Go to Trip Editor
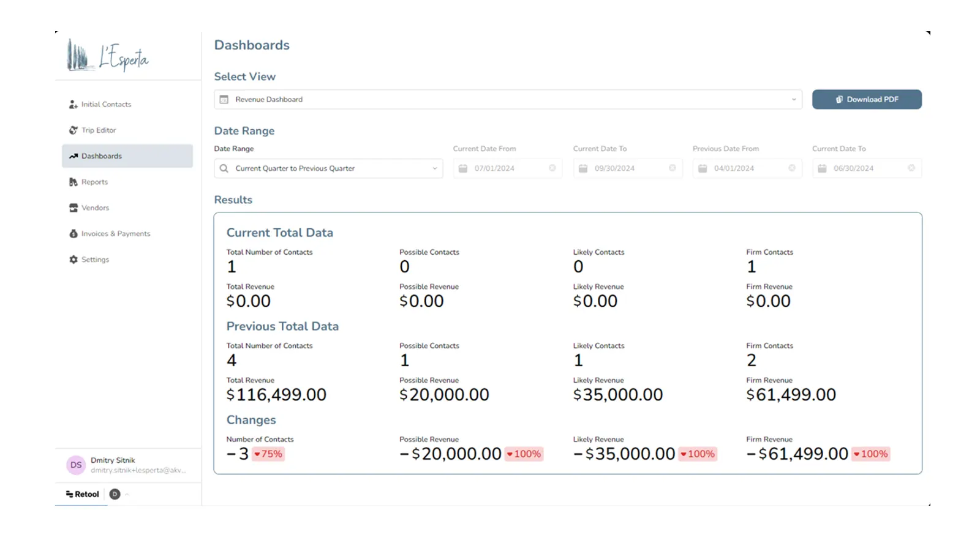980x551 pixels. tap(127, 130)
